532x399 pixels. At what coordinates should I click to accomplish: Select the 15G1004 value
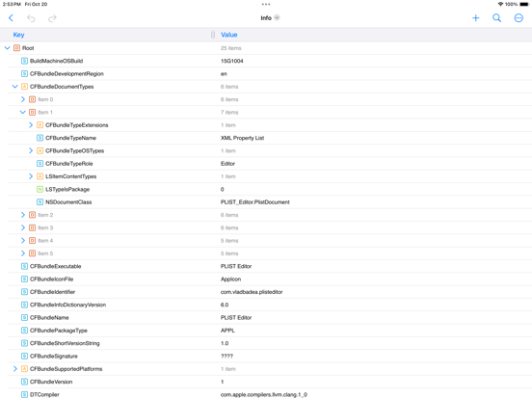point(231,61)
